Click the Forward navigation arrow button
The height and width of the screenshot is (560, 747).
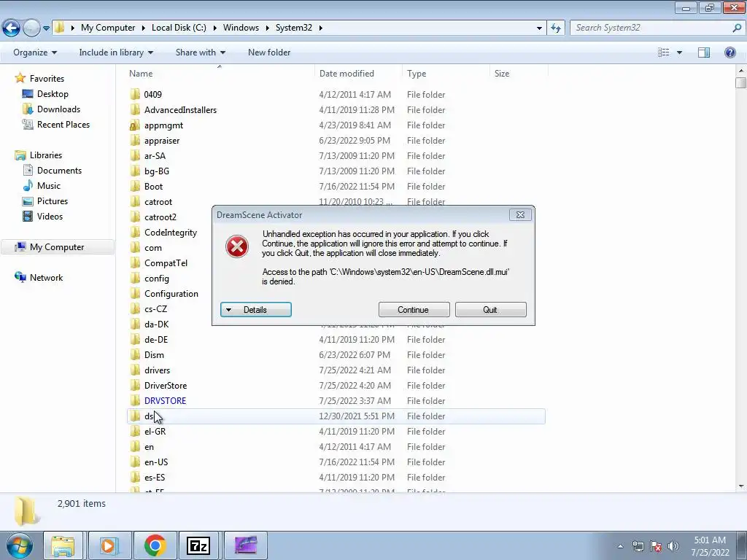(31, 28)
